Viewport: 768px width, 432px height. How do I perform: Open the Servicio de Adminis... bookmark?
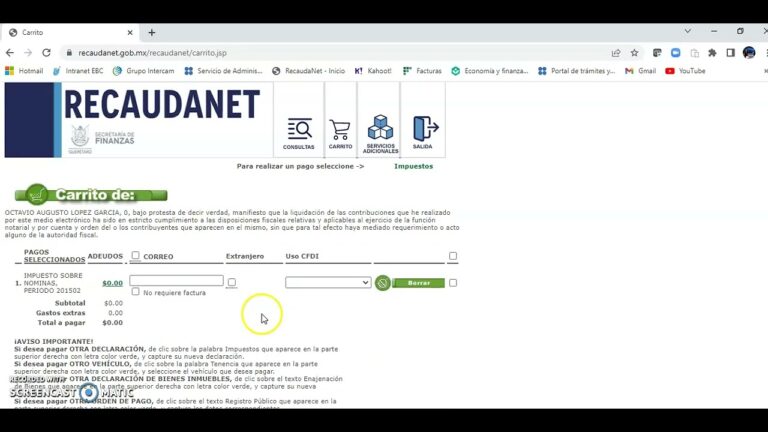point(223,71)
